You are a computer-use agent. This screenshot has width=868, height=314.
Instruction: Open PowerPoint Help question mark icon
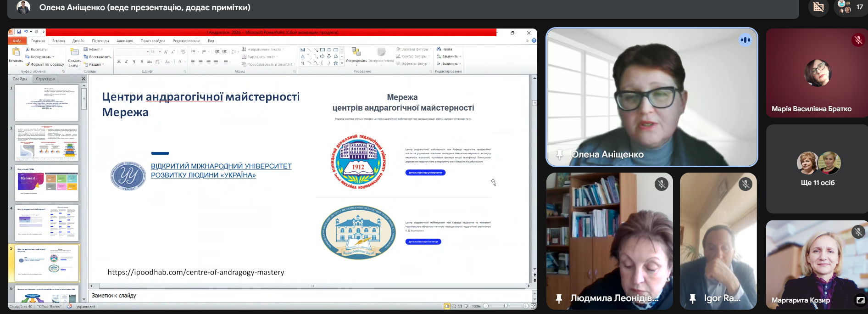coord(534,41)
